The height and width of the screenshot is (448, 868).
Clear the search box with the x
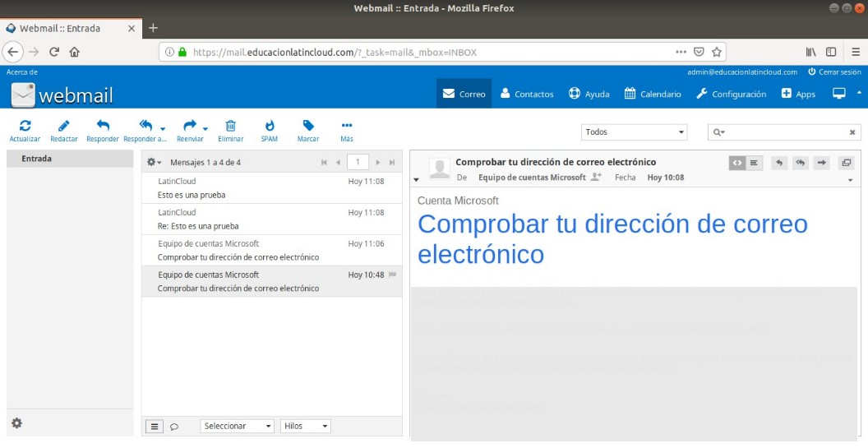click(x=852, y=132)
